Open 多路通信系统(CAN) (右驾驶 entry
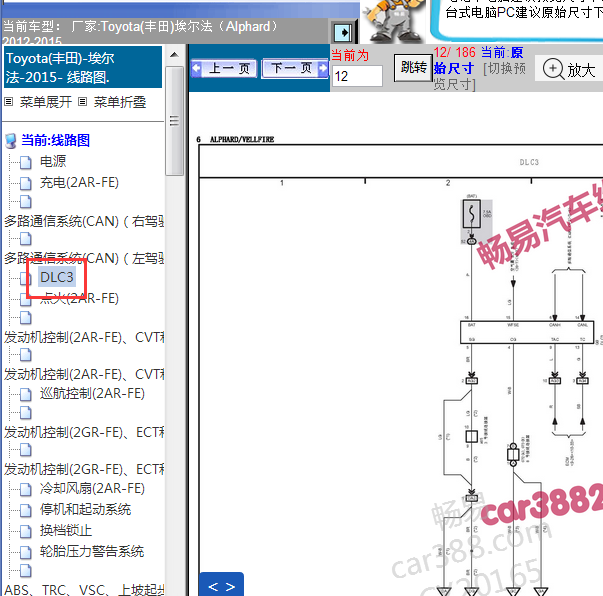The height and width of the screenshot is (596, 603). coord(84,221)
